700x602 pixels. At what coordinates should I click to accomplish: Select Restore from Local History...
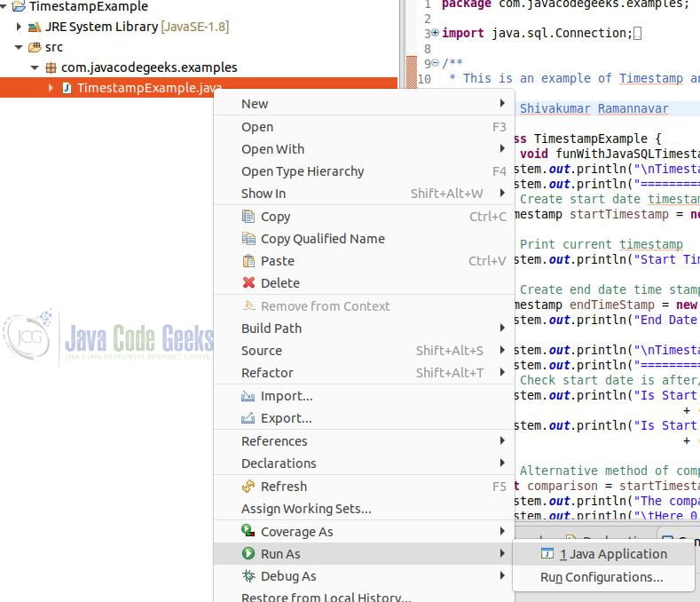[365, 596]
